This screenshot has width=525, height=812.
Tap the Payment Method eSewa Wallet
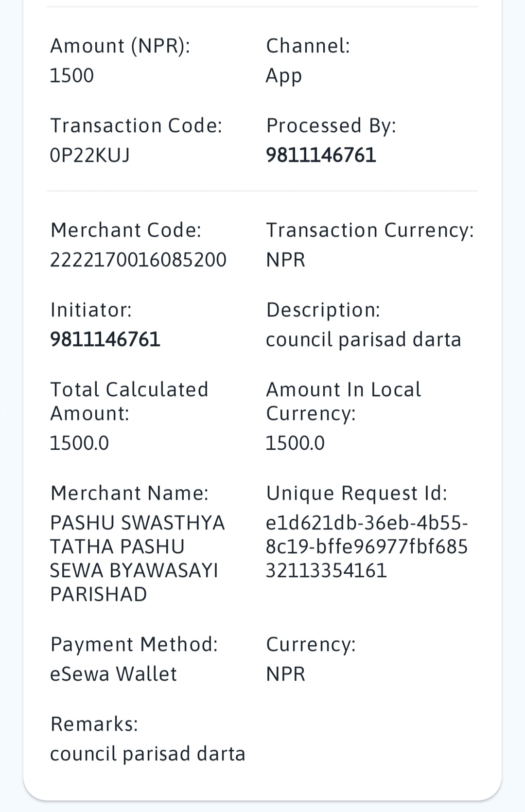(x=113, y=674)
